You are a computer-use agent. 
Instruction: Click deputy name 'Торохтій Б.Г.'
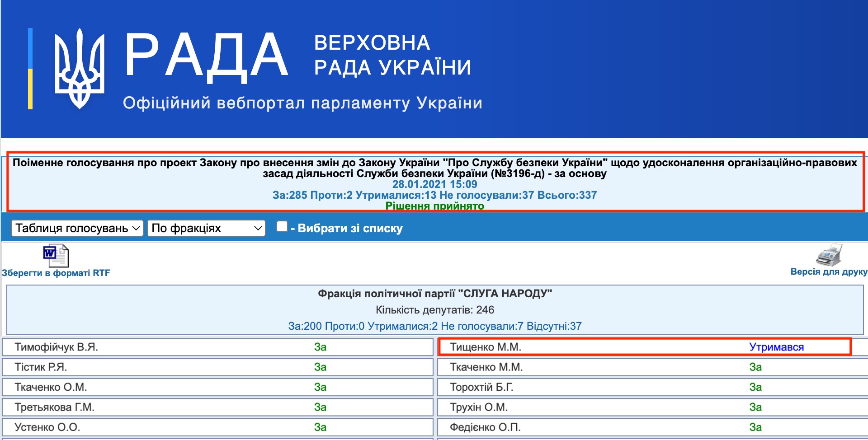481,387
